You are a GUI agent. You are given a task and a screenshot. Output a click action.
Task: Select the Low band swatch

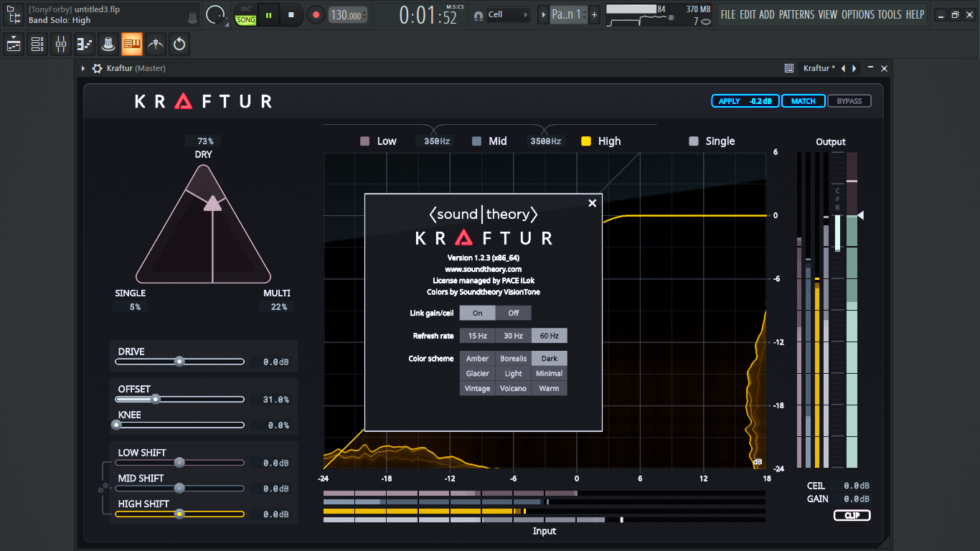[x=364, y=141]
